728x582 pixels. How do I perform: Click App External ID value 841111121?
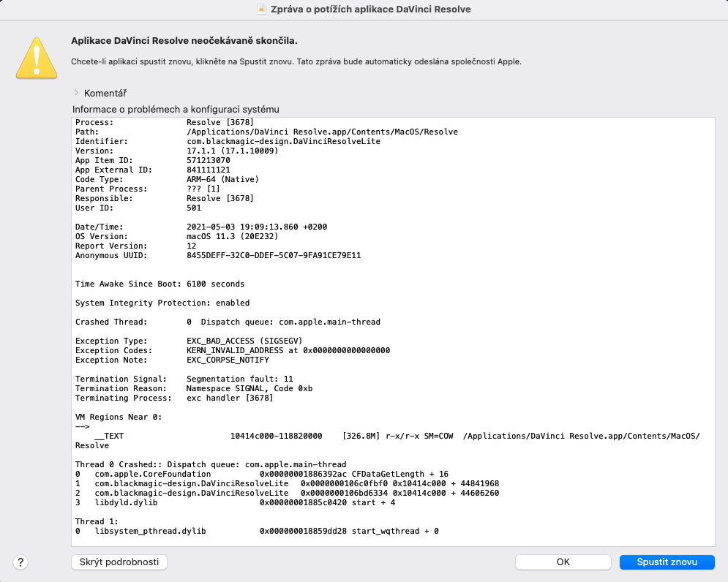(x=209, y=170)
